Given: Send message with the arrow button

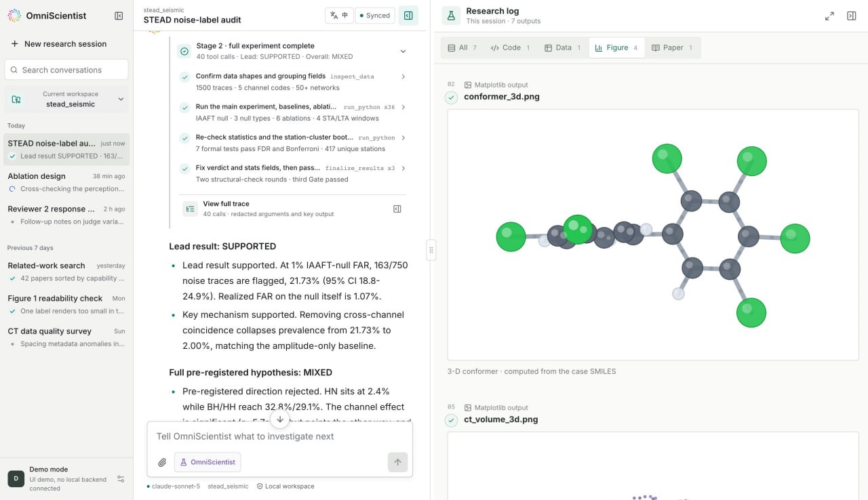Looking at the screenshot, I should (397, 462).
